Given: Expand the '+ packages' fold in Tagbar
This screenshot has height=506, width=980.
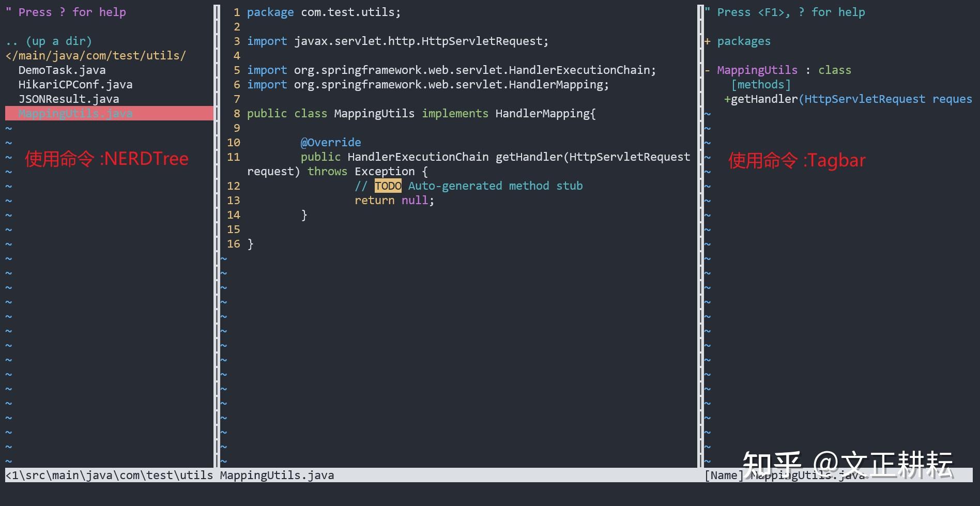Looking at the screenshot, I should (x=738, y=41).
